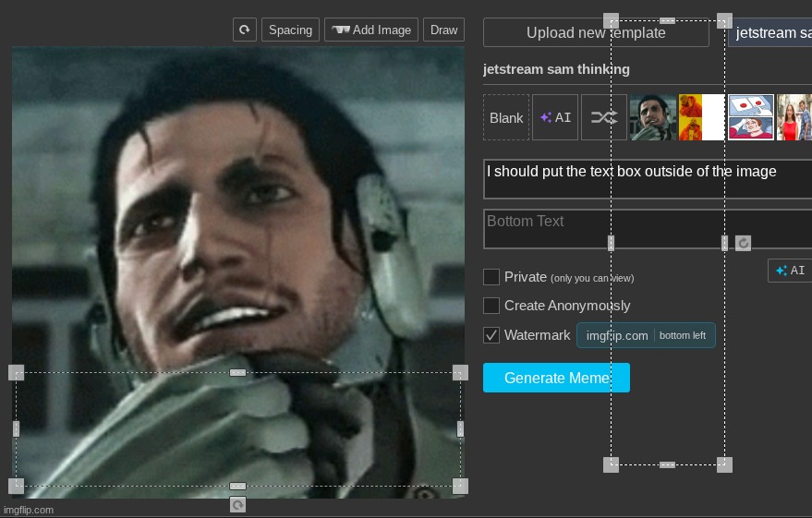Click the bottom-left handle of outside text box
The height and width of the screenshot is (518, 812).
pos(611,464)
